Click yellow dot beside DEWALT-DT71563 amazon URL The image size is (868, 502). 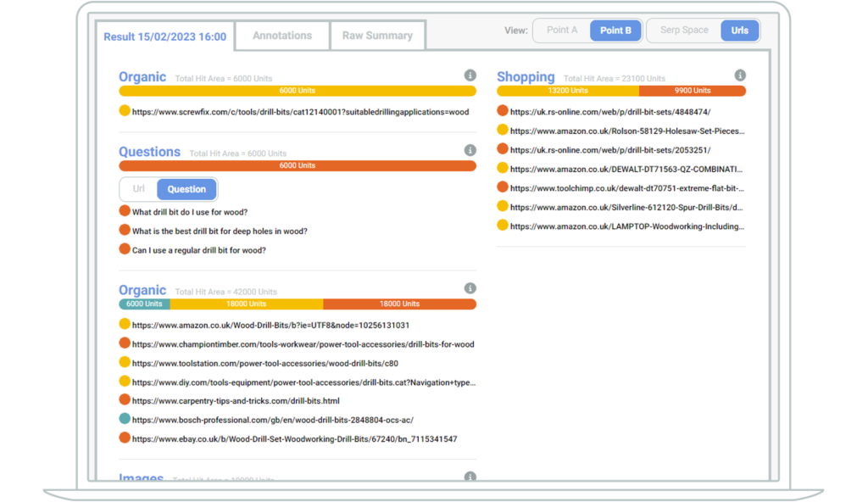pyautogui.click(x=503, y=168)
